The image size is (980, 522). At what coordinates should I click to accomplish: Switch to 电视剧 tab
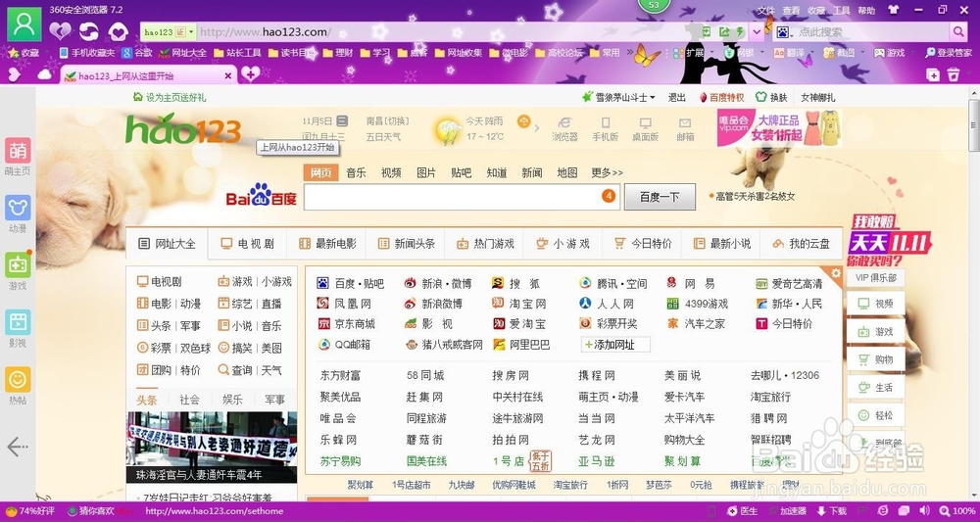(x=248, y=244)
